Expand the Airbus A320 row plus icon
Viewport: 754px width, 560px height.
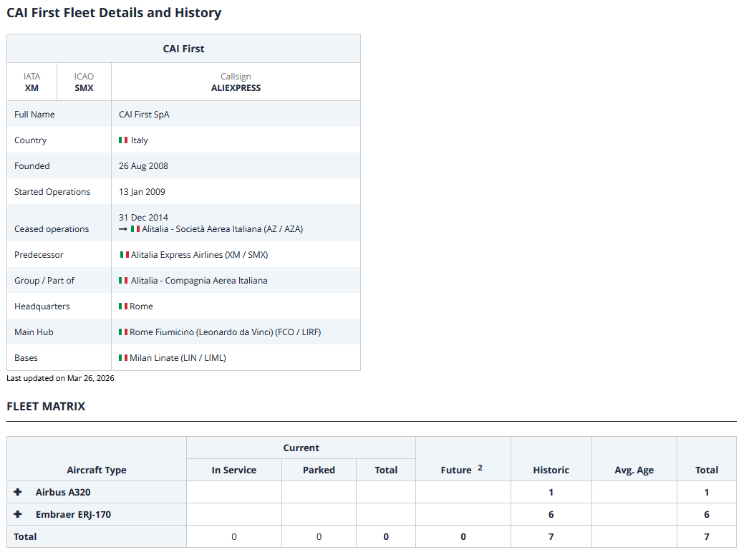point(18,493)
